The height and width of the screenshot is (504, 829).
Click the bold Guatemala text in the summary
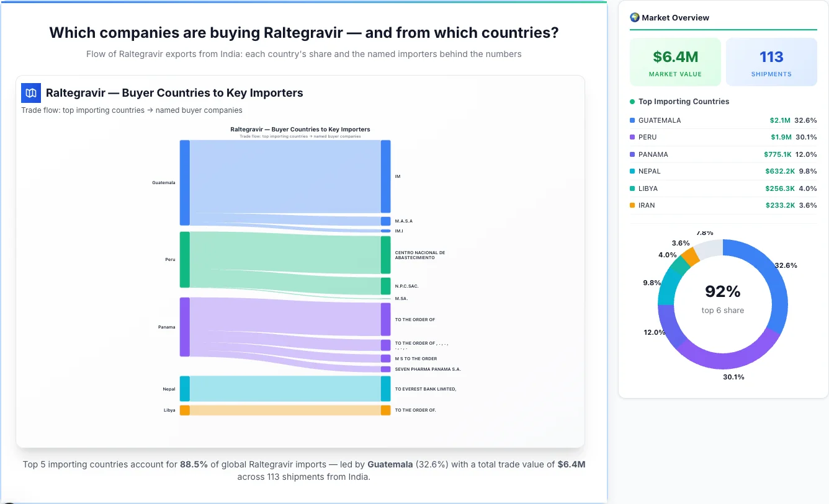tap(390, 464)
